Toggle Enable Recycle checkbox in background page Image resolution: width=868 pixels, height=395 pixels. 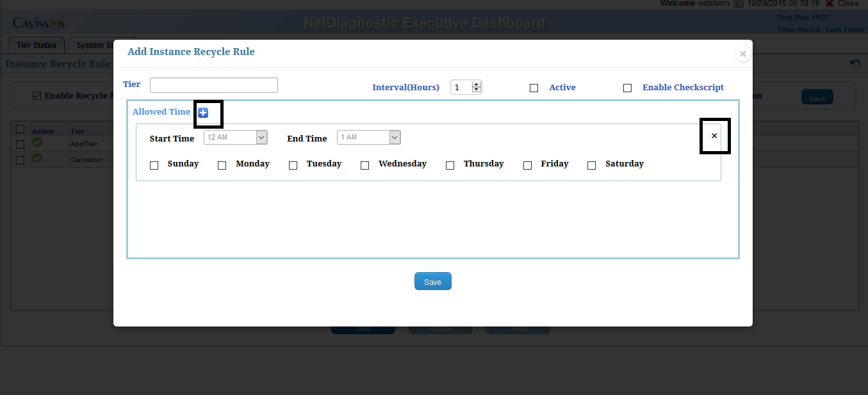tap(37, 96)
